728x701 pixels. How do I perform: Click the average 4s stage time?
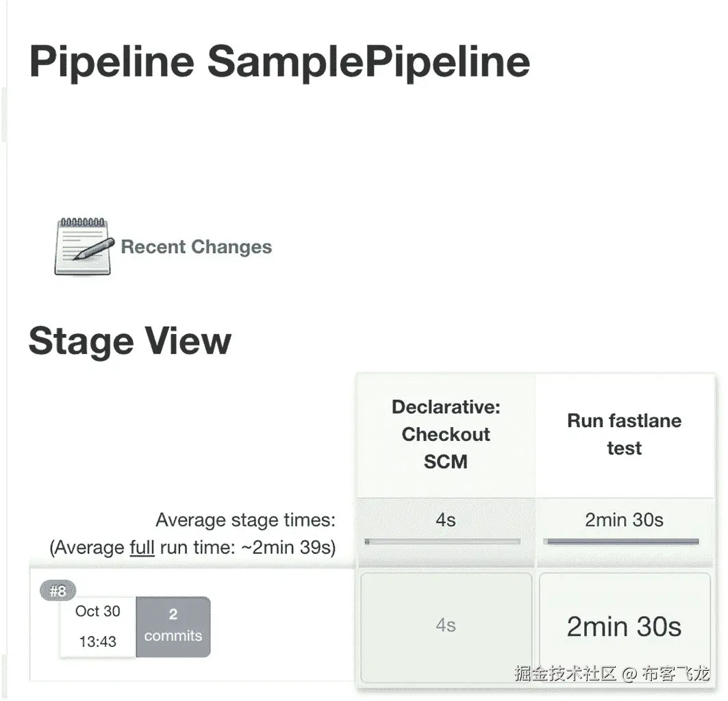446,520
